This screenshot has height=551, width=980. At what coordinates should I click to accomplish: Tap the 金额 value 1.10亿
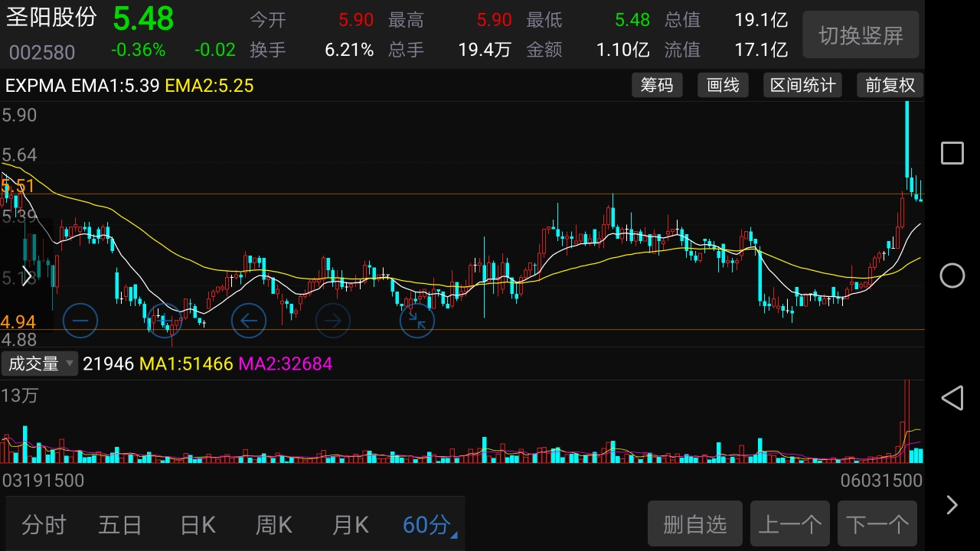(x=623, y=51)
